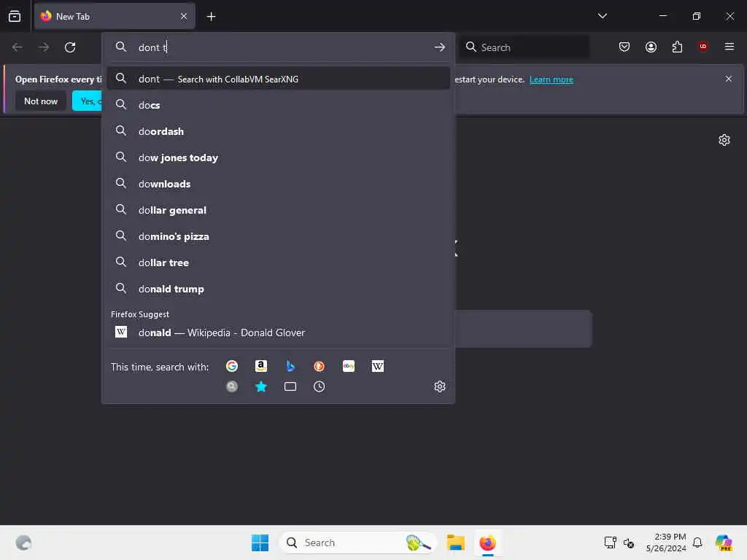Click the Go arrow in the address bar
The image size is (747, 560).
[440, 47]
